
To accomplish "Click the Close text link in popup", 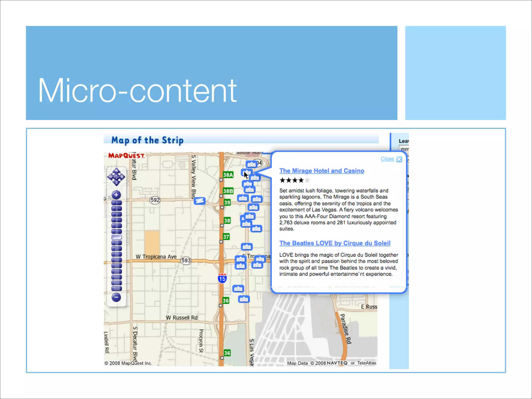I will (387, 159).
